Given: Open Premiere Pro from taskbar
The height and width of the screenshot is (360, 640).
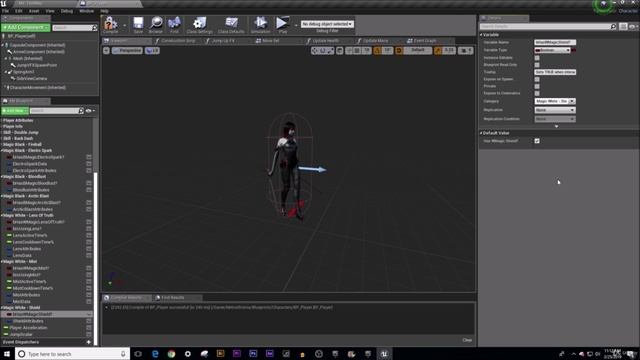Looking at the screenshot, I should [x=237, y=354].
